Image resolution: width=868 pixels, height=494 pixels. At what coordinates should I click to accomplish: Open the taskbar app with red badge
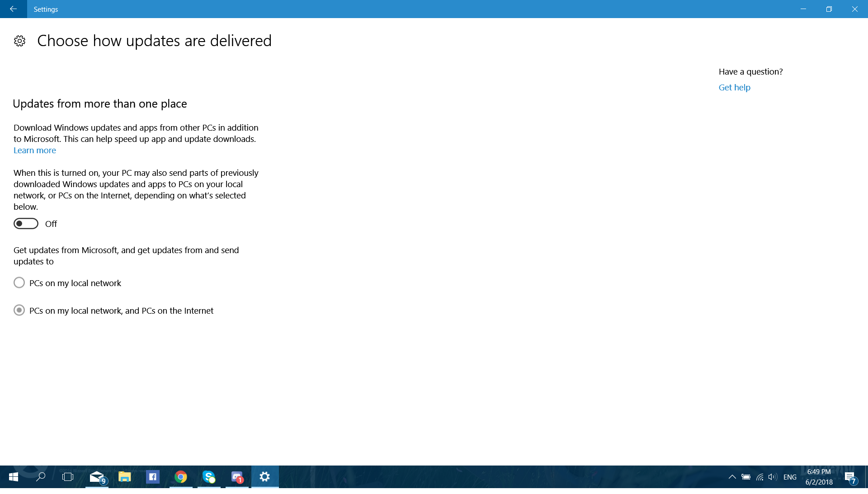237,477
